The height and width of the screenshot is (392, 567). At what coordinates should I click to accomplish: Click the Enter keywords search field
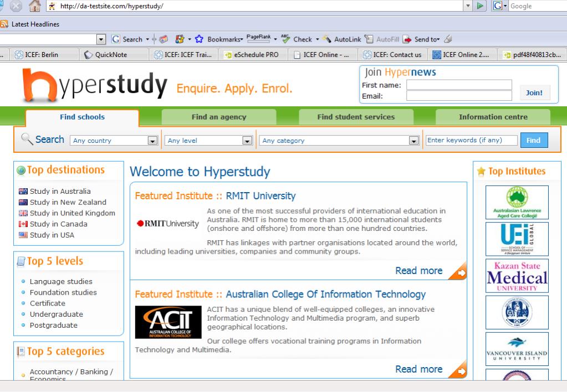472,140
